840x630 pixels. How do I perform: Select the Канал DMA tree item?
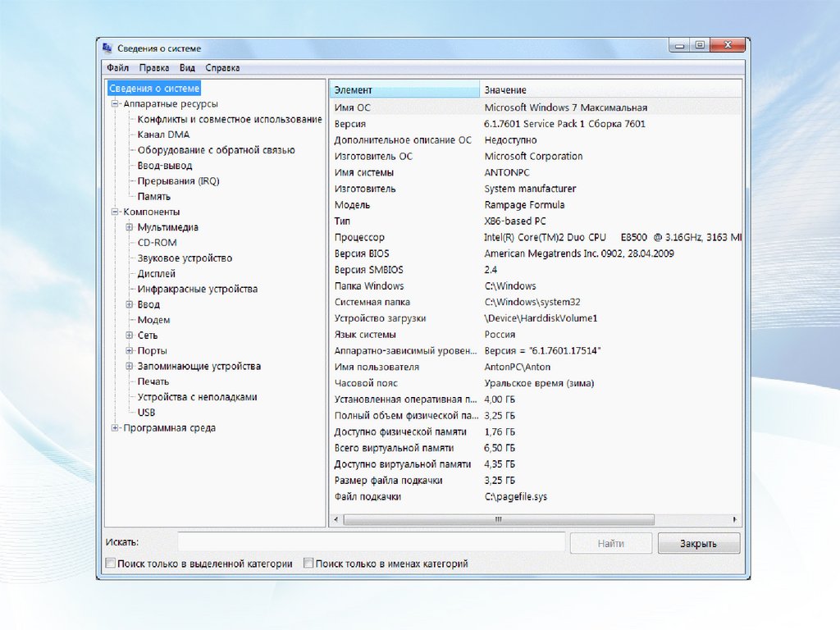pyautogui.click(x=163, y=135)
